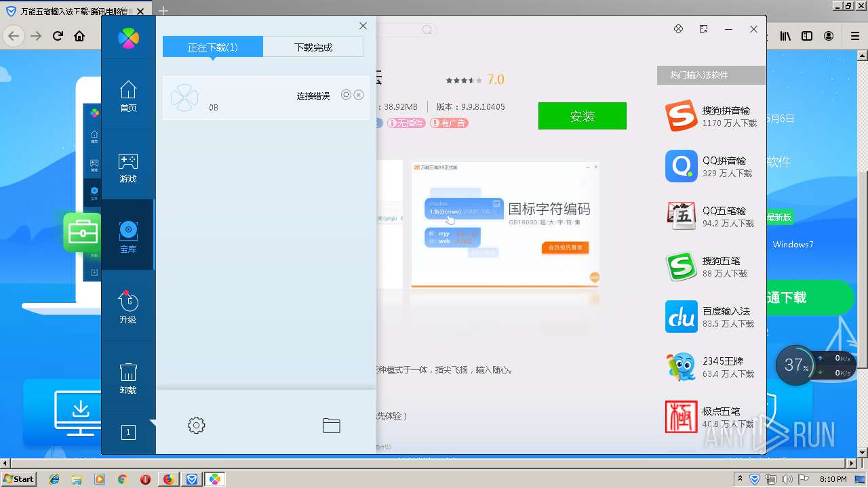Toggle the Firefox sidebar icon
This screenshot has height=488, width=868.
tap(807, 36)
